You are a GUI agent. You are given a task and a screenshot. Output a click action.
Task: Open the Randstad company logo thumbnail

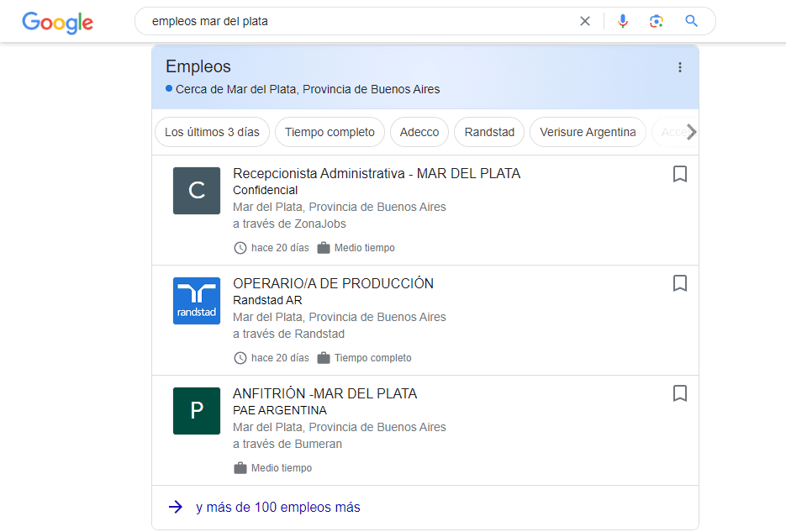tap(197, 301)
